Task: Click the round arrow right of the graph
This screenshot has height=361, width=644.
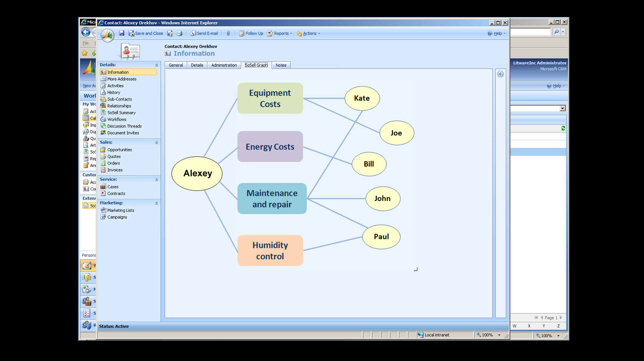Action: click(500, 74)
